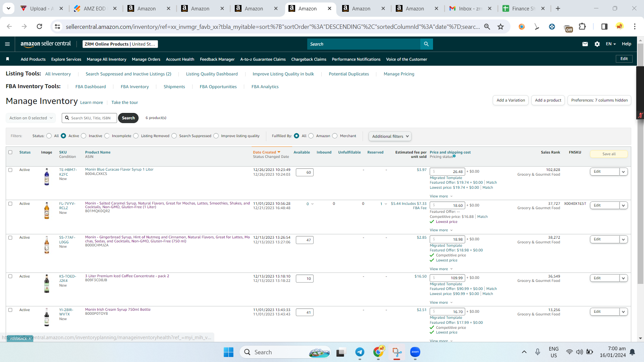The image size is (644, 362).
Task: Open the Windows Start menu
Action: 228,352
